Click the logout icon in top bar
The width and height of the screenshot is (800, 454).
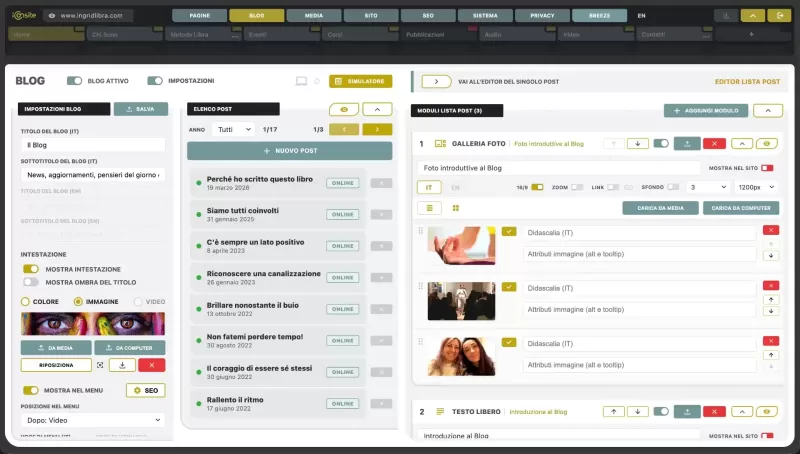click(780, 16)
